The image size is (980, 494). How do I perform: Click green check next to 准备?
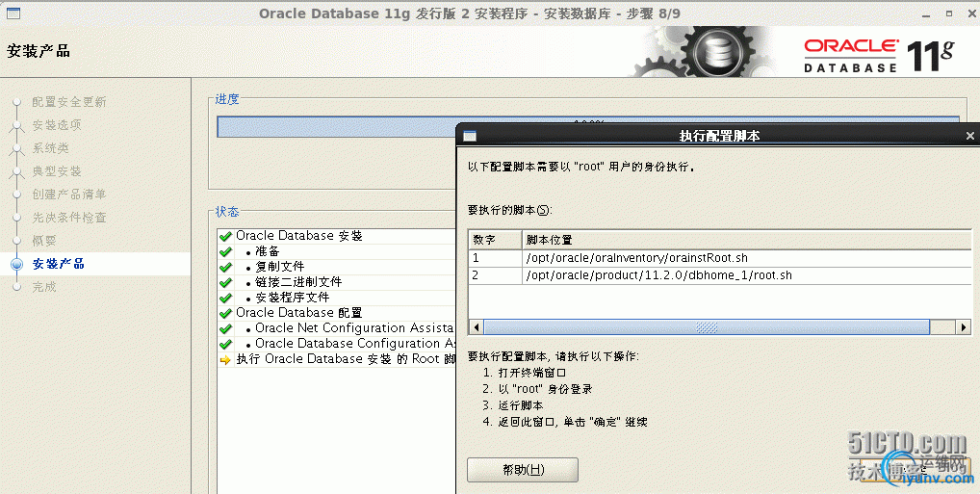pyautogui.click(x=225, y=251)
